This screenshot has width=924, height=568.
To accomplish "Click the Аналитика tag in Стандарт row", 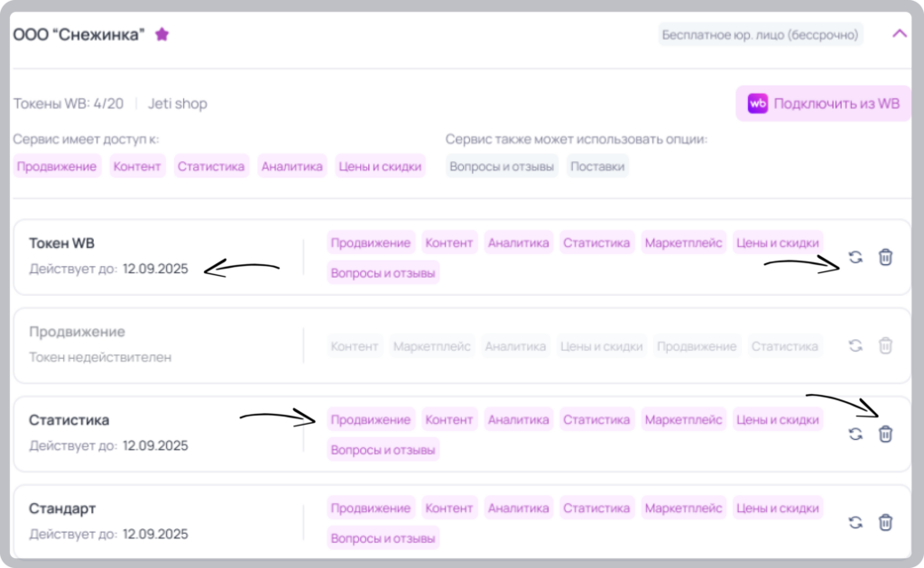I will [518, 508].
